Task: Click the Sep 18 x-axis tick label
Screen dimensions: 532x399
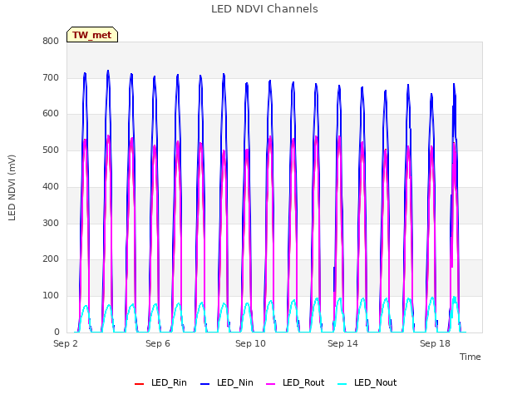Action: 435,343
